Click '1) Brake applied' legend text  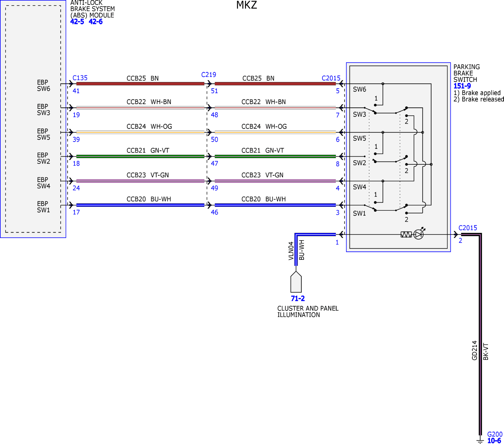477,93
